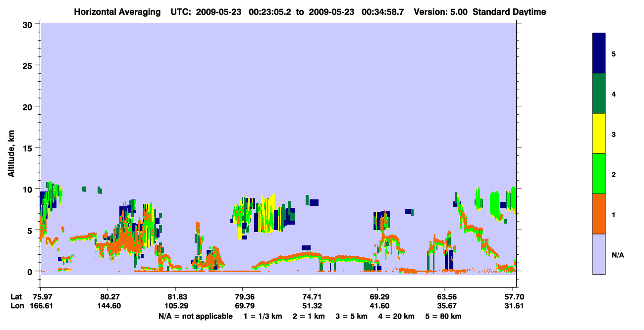Click legend text '4 = 20 km'
The height and width of the screenshot is (330, 644).
point(397,316)
